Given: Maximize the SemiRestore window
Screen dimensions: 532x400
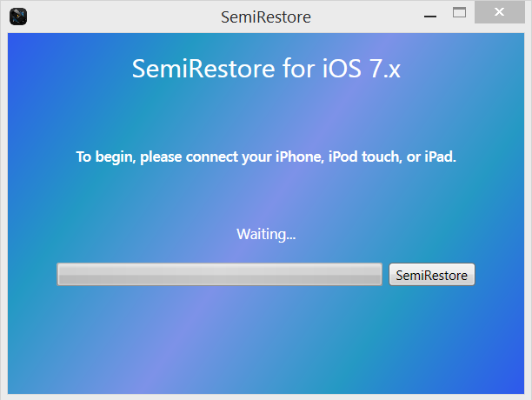Looking at the screenshot, I should [460, 13].
